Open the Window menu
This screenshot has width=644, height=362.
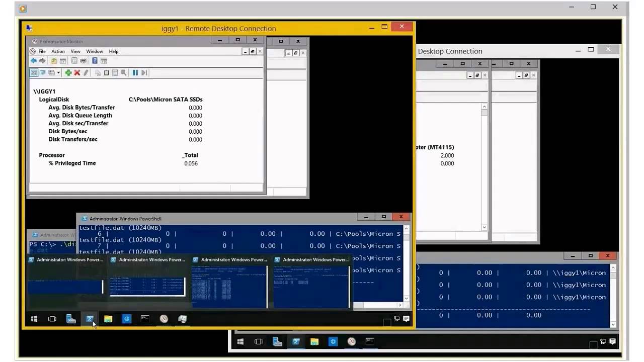pyautogui.click(x=95, y=51)
